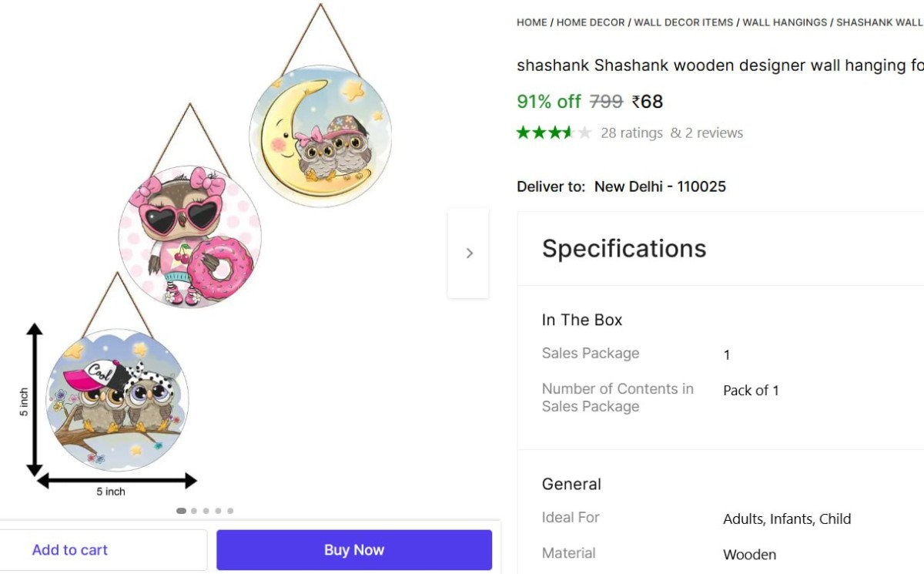This screenshot has height=574, width=924.
Task: Jump to fourth carousel dot
Action: pyautogui.click(x=218, y=511)
